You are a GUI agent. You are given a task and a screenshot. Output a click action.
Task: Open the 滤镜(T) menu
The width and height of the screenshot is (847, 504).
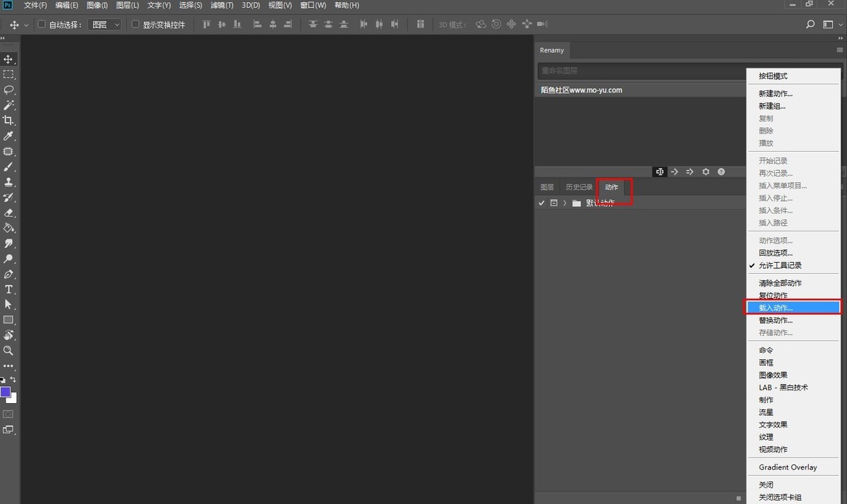point(222,6)
